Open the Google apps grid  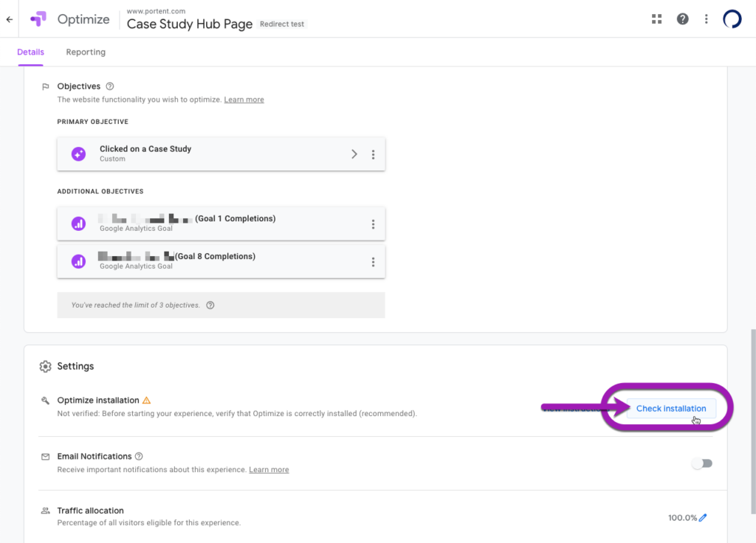point(656,18)
